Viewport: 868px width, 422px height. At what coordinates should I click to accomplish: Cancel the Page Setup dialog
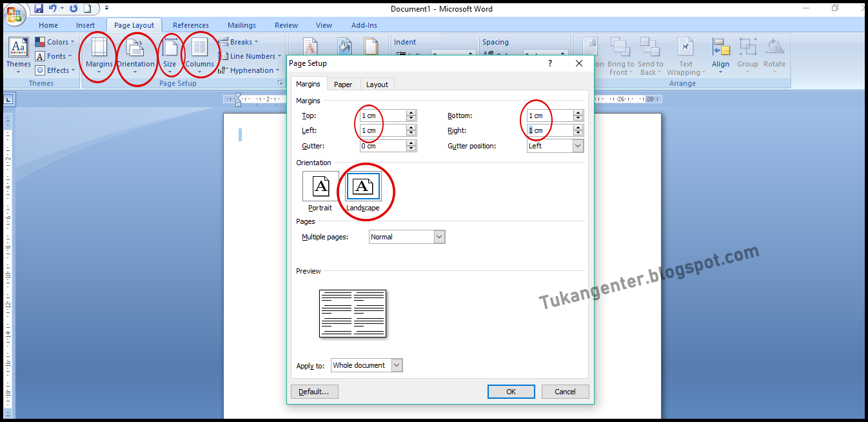565,392
